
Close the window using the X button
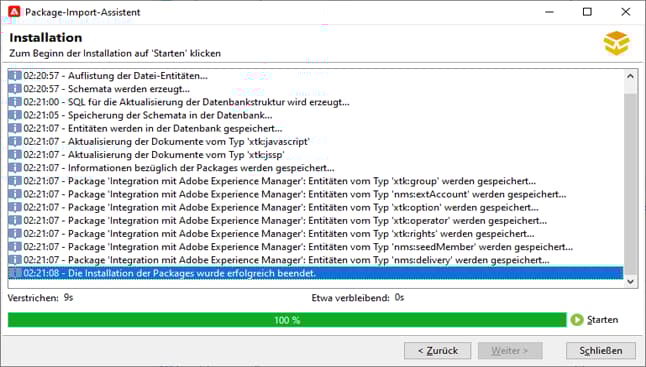coord(625,12)
